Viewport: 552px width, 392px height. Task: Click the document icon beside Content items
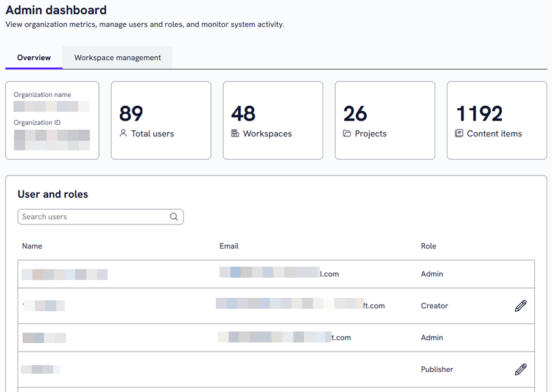tap(459, 133)
